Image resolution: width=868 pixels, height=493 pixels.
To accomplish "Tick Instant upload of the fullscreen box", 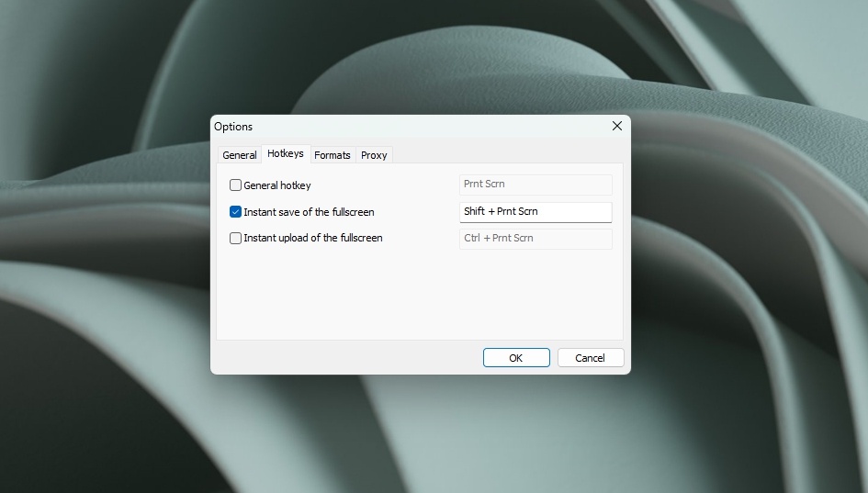I will coord(235,238).
